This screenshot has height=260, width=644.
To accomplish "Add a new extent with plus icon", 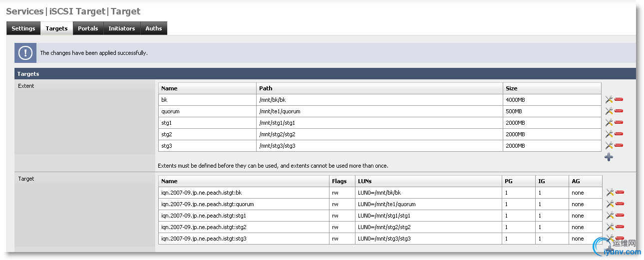I will (609, 157).
